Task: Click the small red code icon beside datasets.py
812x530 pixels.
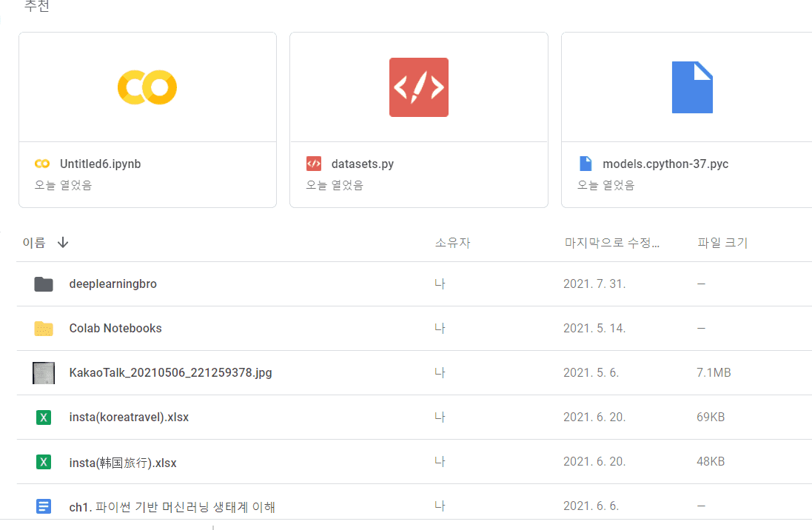Action: click(x=314, y=164)
